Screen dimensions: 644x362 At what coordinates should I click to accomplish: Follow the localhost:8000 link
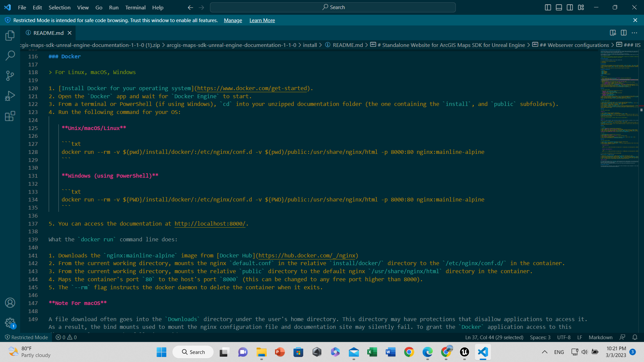210,224
